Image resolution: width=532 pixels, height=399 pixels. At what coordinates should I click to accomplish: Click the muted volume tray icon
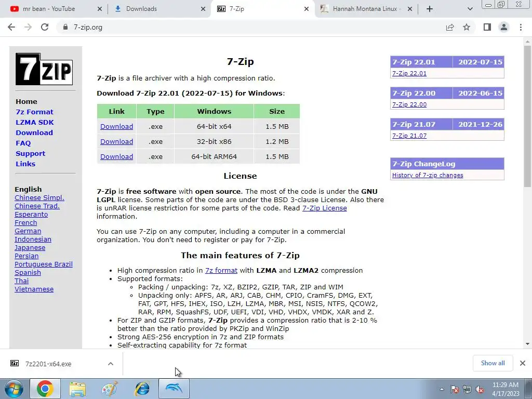coord(480,390)
